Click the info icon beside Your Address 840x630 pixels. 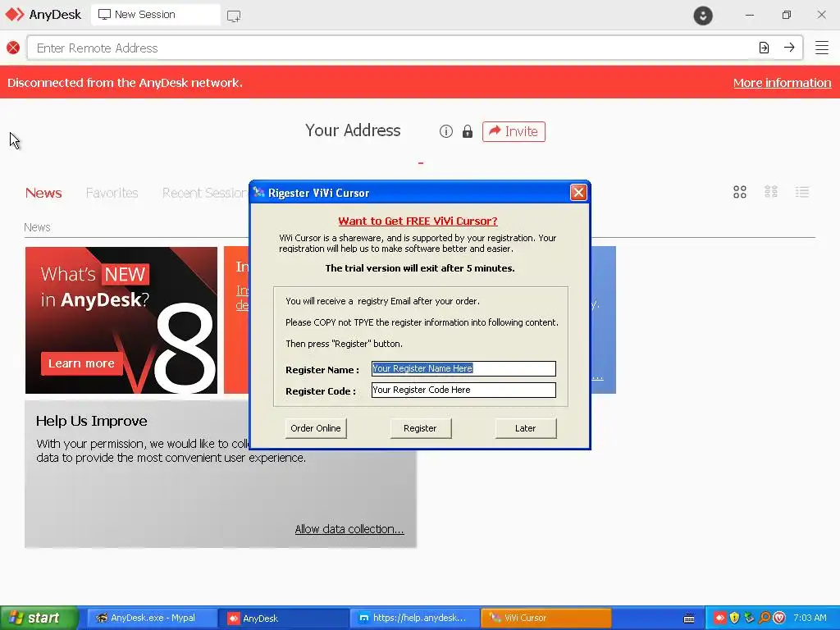(445, 131)
